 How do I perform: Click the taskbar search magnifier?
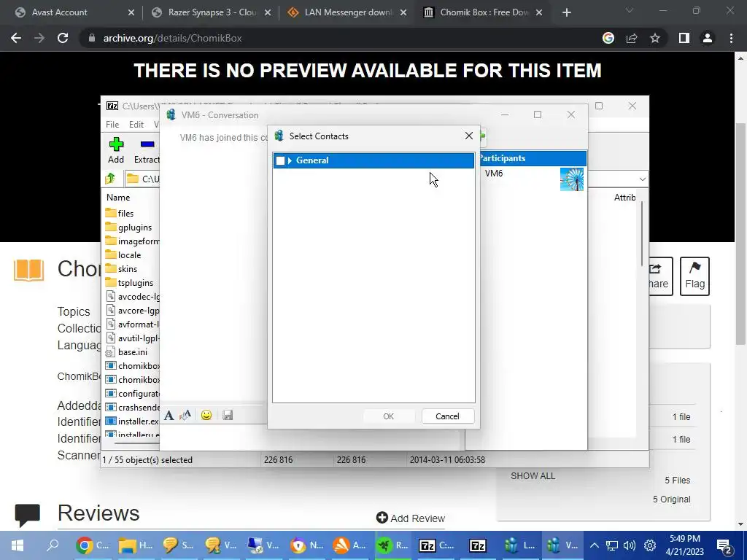point(53,545)
